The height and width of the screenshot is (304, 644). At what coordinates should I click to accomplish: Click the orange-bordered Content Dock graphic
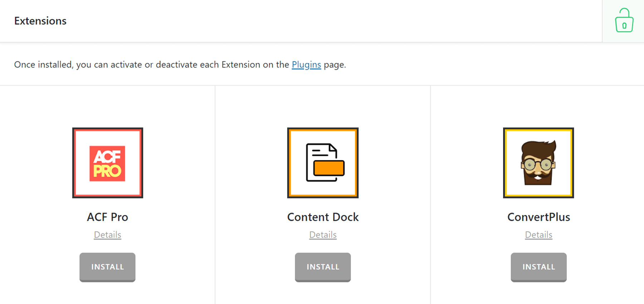[322, 163]
